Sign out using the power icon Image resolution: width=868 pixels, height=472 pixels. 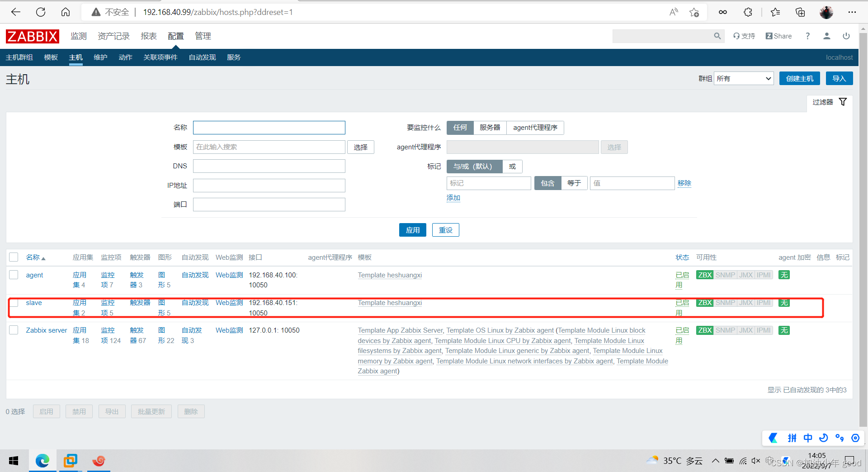(x=846, y=36)
